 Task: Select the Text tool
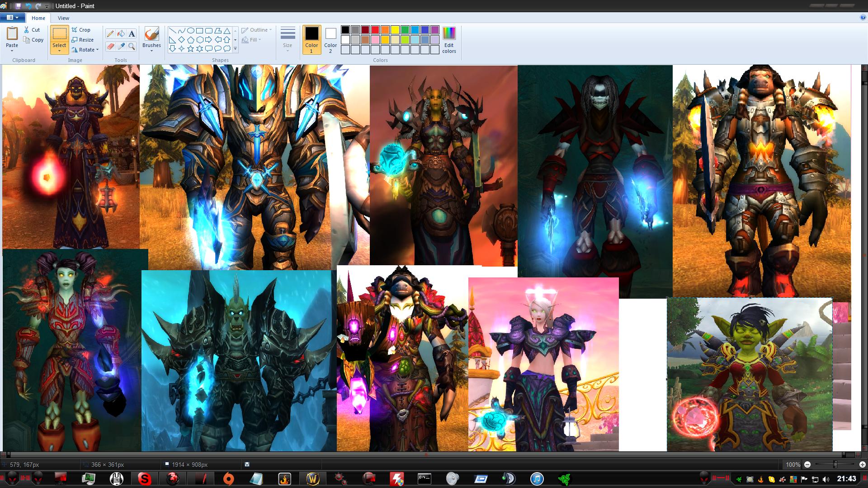pos(132,34)
